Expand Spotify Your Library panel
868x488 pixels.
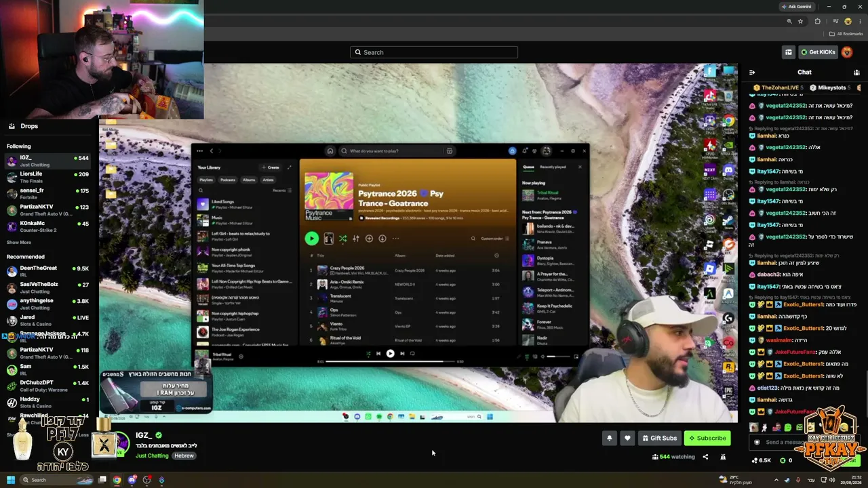(290, 167)
